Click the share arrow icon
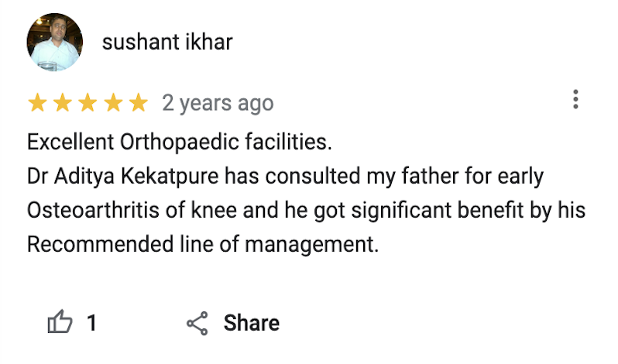Viewport: 618px width, 364px height. pos(197,323)
